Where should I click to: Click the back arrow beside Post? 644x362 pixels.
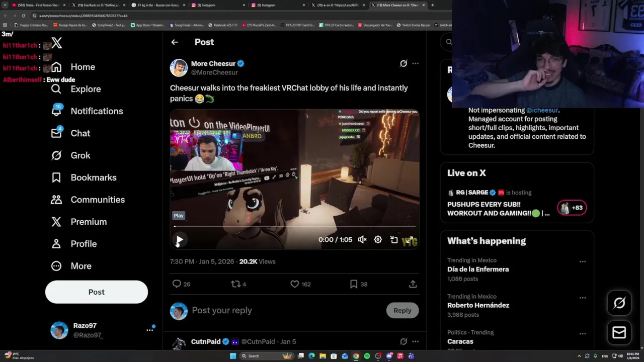coord(175,42)
